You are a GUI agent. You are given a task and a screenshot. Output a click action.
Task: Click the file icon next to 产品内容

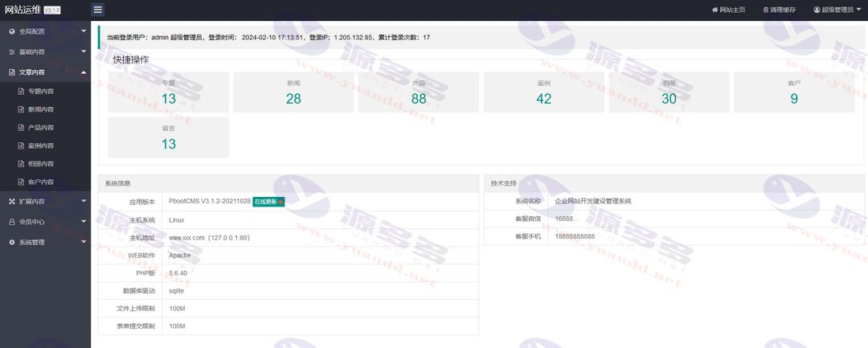click(21, 128)
